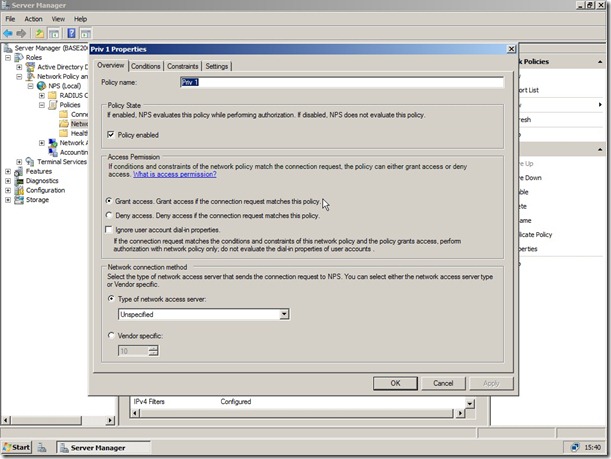Select the Server Manager root node icon
Viewport: 611px width, 459px height.
8,48
